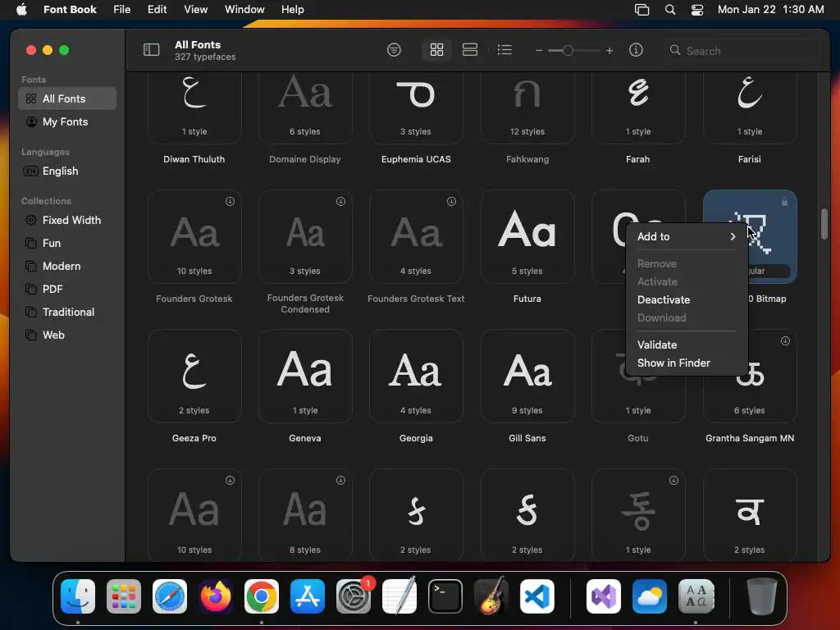Image resolution: width=840 pixels, height=630 pixels.
Task: Open Spotlight search in menu bar
Action: (669, 10)
